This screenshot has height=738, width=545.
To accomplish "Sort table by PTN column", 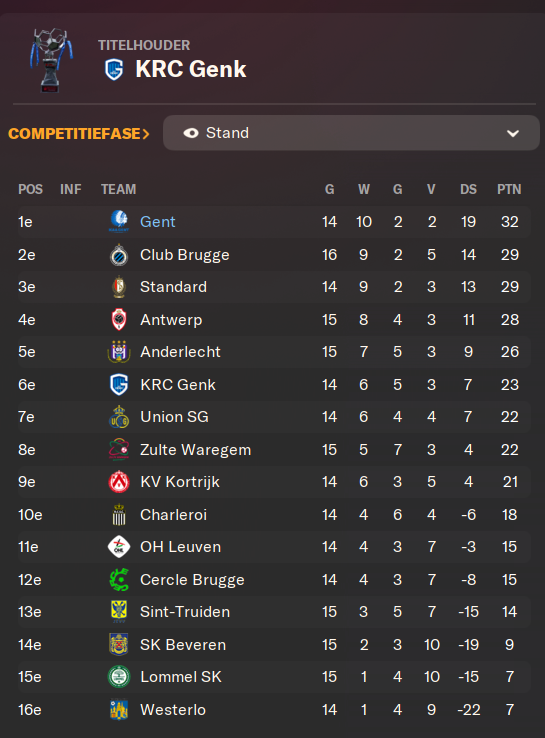I will point(509,189).
